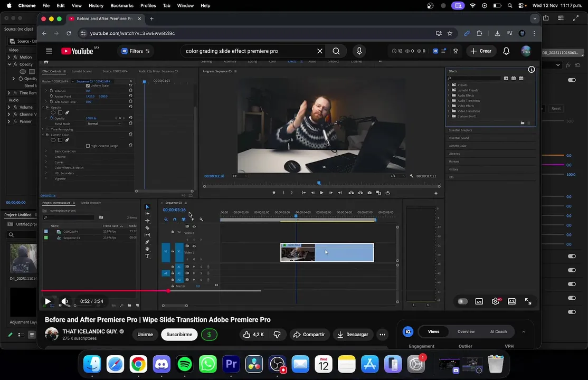The image size is (588, 380).
Task: Open Spotify from the Dock
Action: point(185,364)
